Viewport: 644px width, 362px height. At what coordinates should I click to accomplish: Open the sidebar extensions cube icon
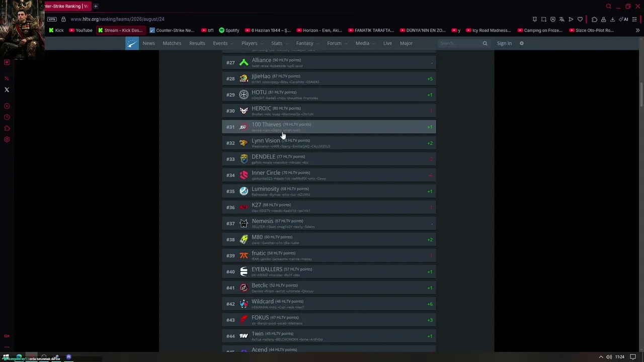tap(7, 128)
